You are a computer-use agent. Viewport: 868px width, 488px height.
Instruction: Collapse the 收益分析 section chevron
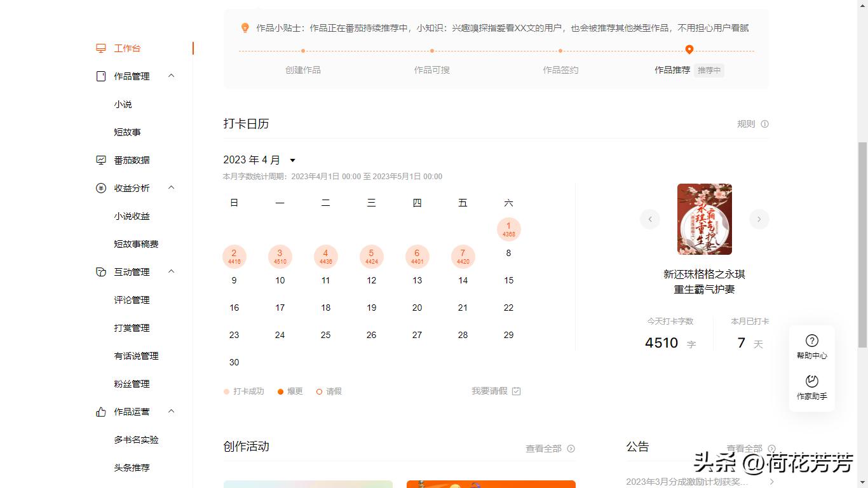170,187
